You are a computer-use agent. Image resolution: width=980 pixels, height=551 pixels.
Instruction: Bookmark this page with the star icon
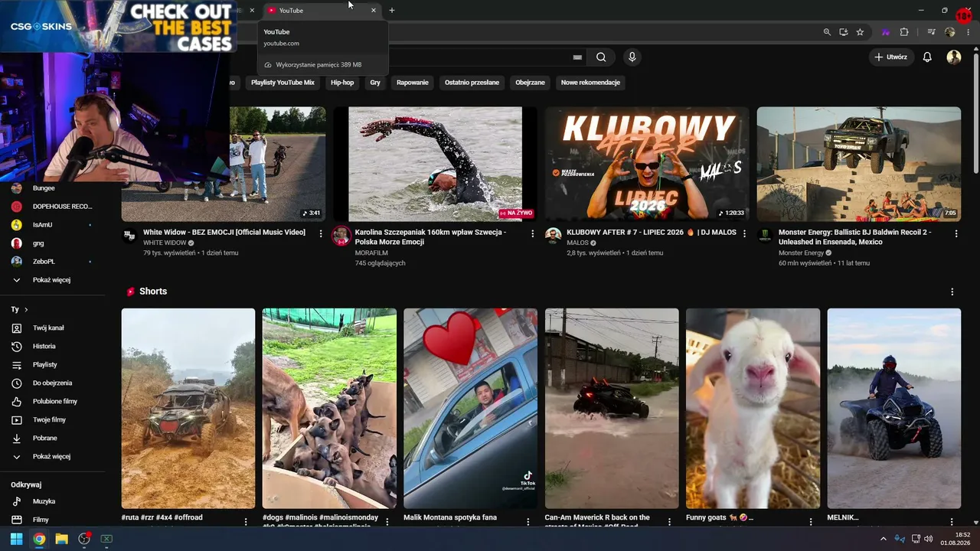point(860,32)
